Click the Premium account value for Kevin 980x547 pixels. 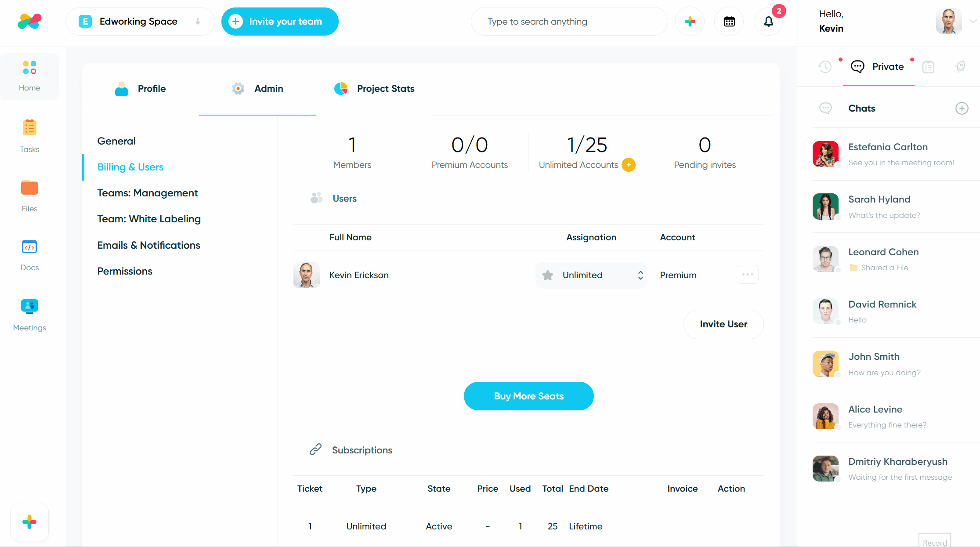click(x=678, y=275)
